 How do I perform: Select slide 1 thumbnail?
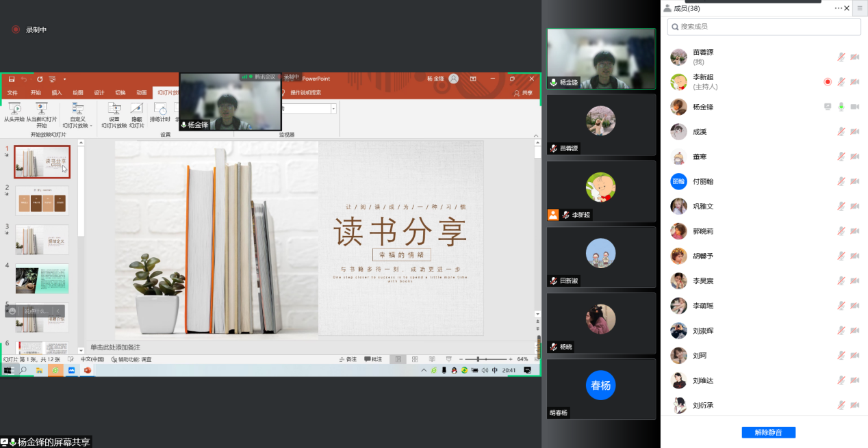(42, 161)
